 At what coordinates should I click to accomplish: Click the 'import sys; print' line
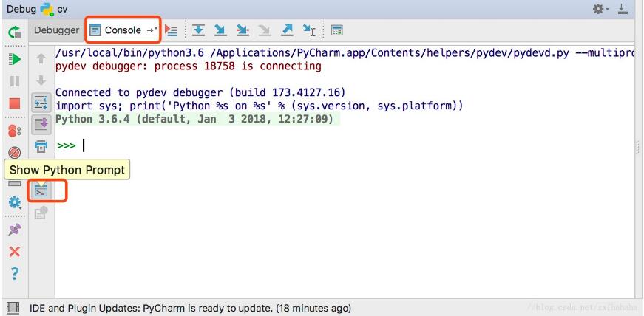tap(260, 106)
